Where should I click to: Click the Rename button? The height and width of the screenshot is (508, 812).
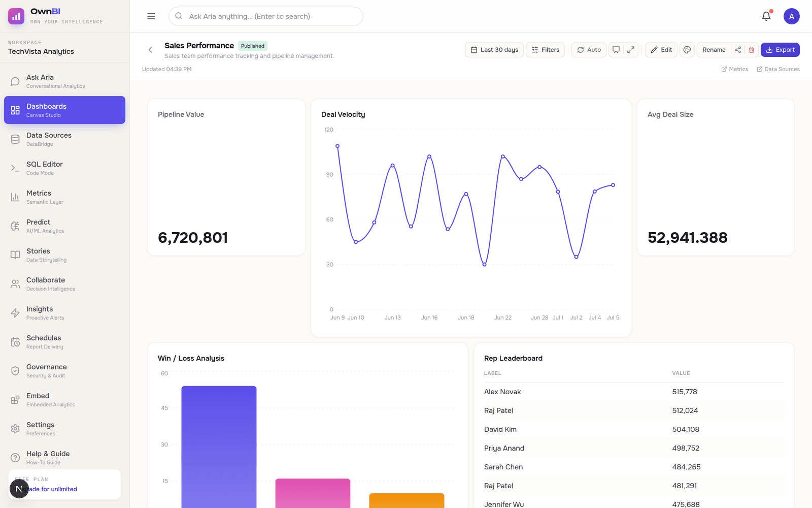[714, 50]
